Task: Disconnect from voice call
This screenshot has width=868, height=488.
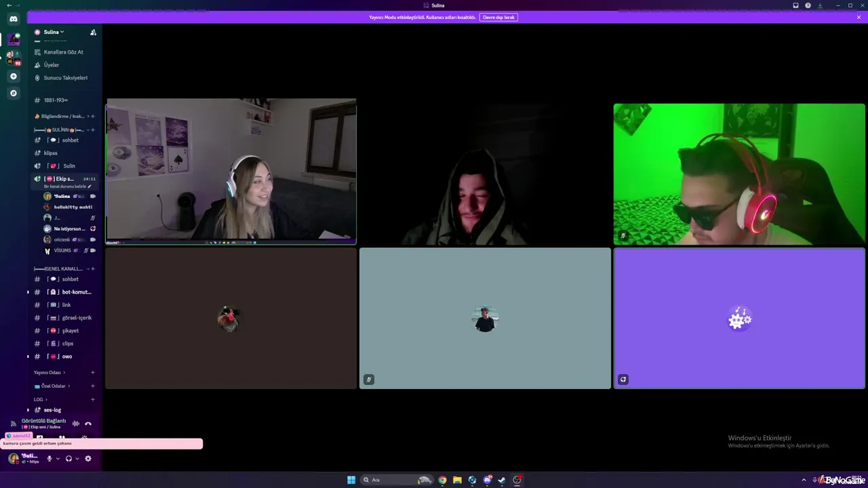Action: click(88, 424)
